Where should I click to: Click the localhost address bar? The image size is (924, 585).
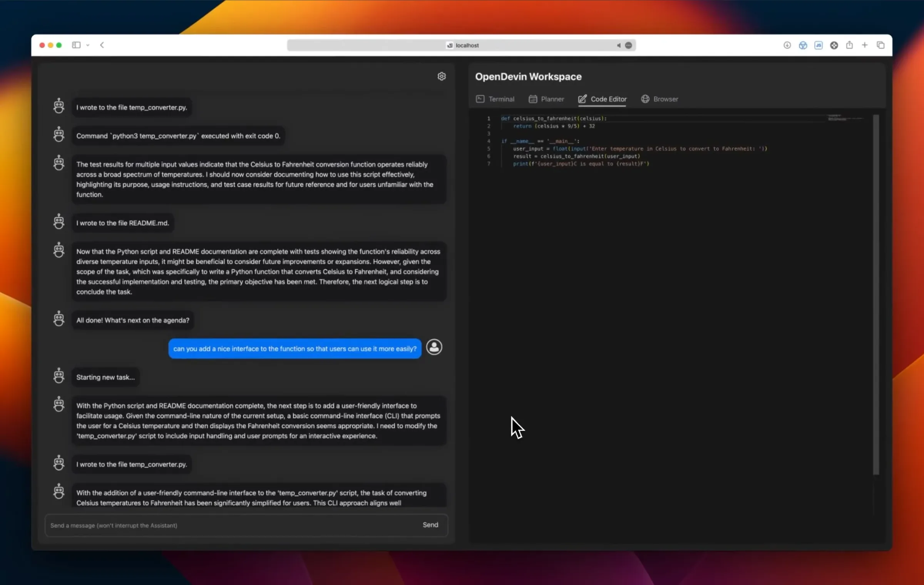(461, 45)
